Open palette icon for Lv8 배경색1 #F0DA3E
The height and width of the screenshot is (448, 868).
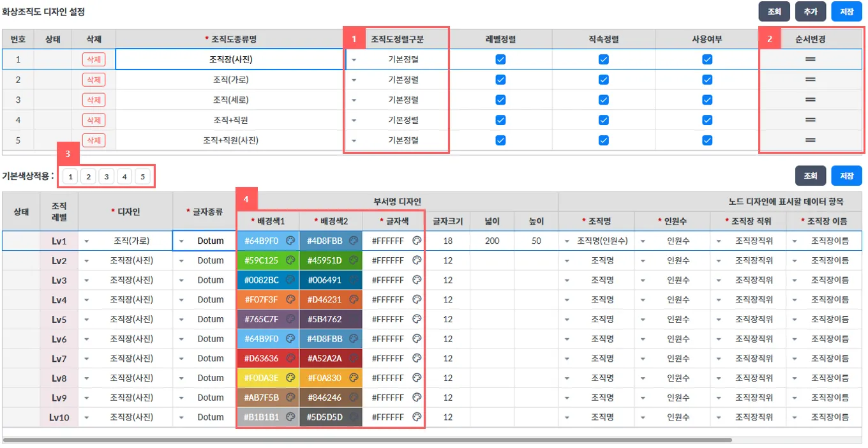tap(290, 378)
